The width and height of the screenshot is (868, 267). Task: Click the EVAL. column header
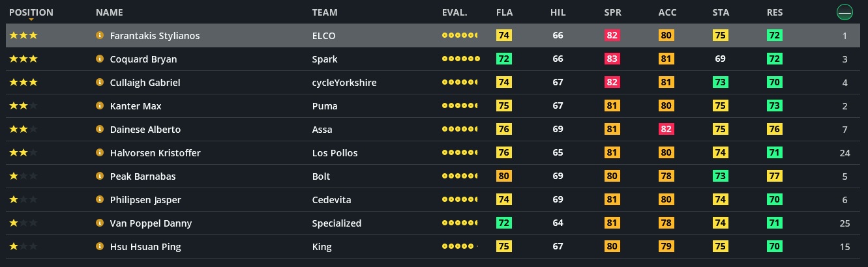455,12
